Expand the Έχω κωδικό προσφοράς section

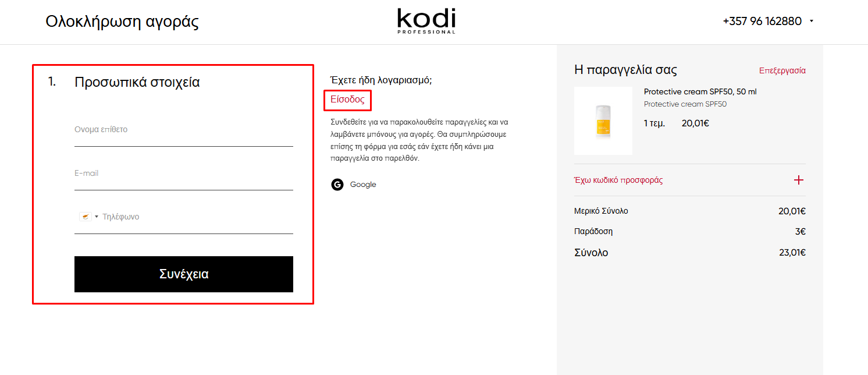point(618,180)
